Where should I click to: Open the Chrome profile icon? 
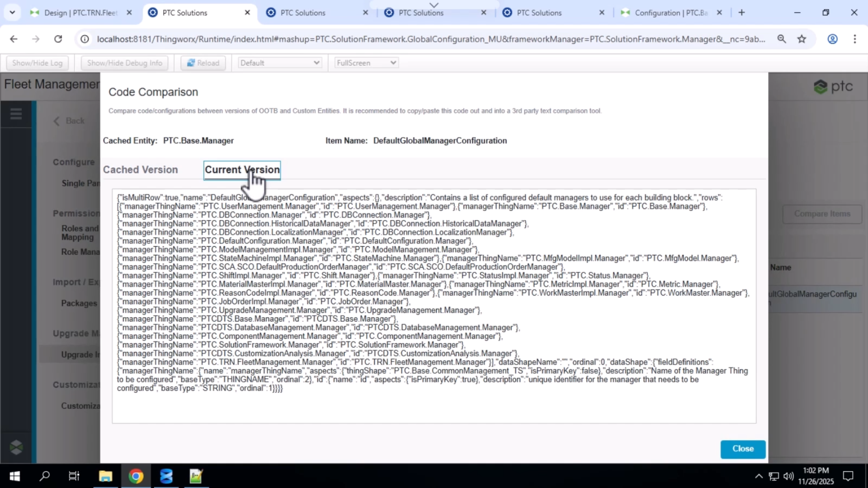point(832,39)
